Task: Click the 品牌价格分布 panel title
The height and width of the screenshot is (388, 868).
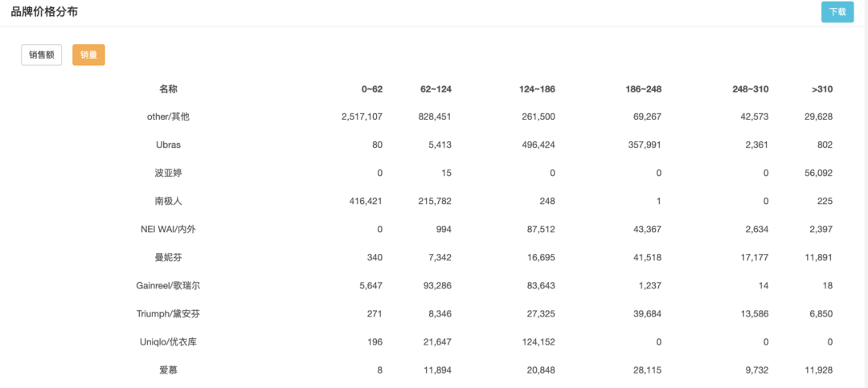Action: pyautogui.click(x=44, y=12)
